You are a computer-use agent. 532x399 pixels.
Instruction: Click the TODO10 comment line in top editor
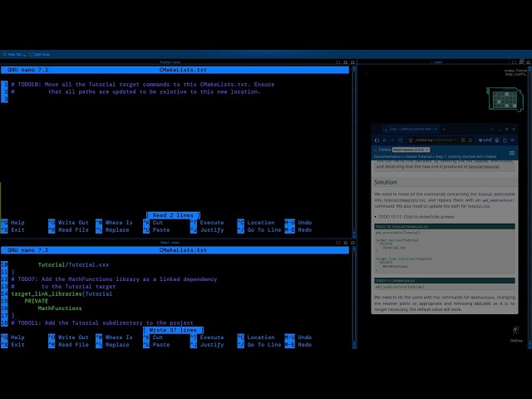[x=142, y=85]
